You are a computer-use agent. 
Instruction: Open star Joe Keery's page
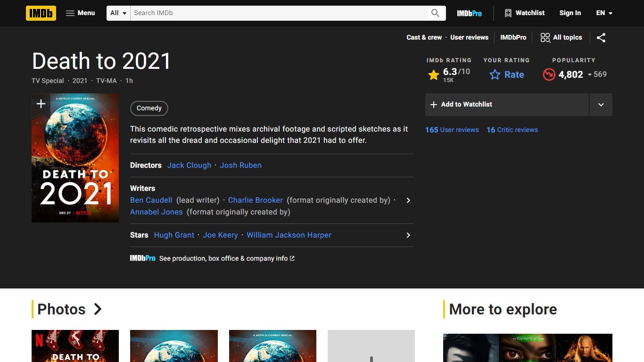point(220,235)
